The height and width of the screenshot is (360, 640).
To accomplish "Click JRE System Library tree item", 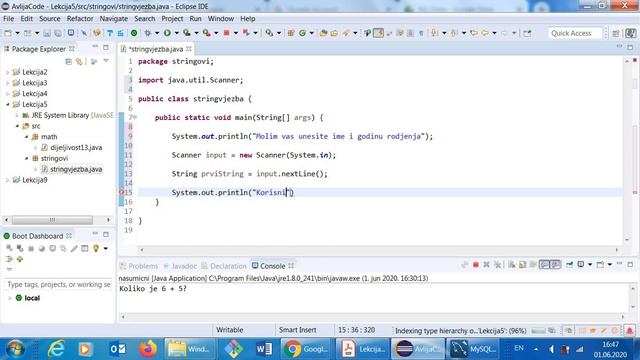I will [68, 116].
